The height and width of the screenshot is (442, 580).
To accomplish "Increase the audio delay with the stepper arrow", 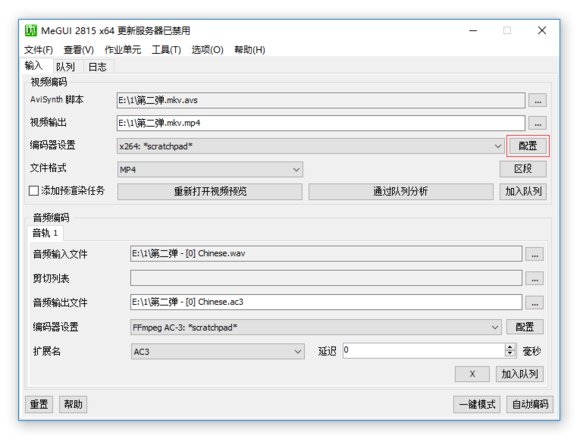I will click(510, 347).
